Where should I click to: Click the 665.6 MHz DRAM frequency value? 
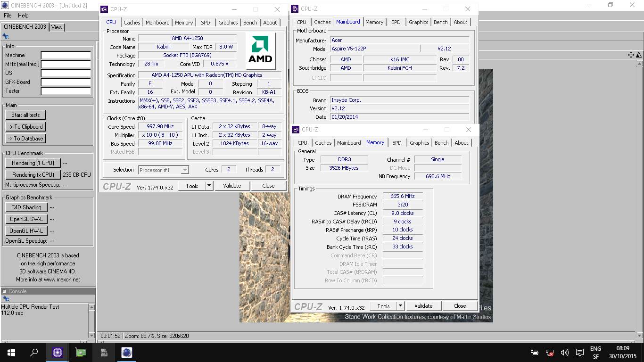pyautogui.click(x=403, y=197)
